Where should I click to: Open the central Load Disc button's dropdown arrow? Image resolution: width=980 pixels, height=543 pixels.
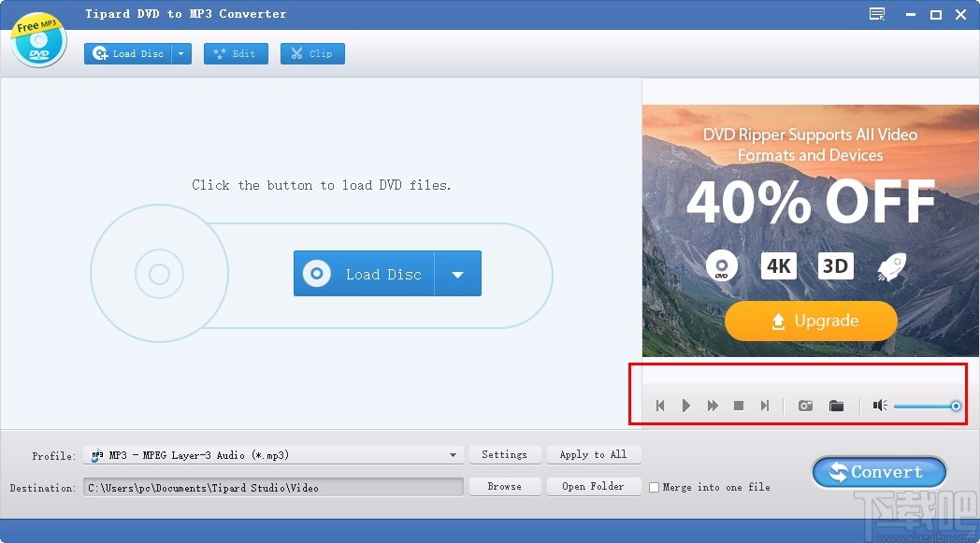click(458, 273)
